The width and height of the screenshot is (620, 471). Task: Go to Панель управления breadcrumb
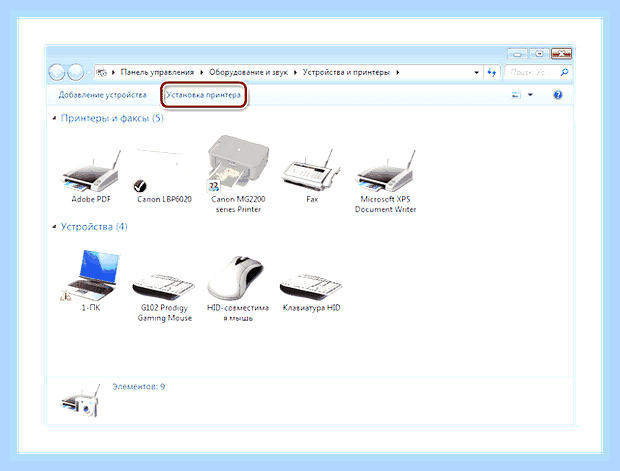[x=157, y=72]
